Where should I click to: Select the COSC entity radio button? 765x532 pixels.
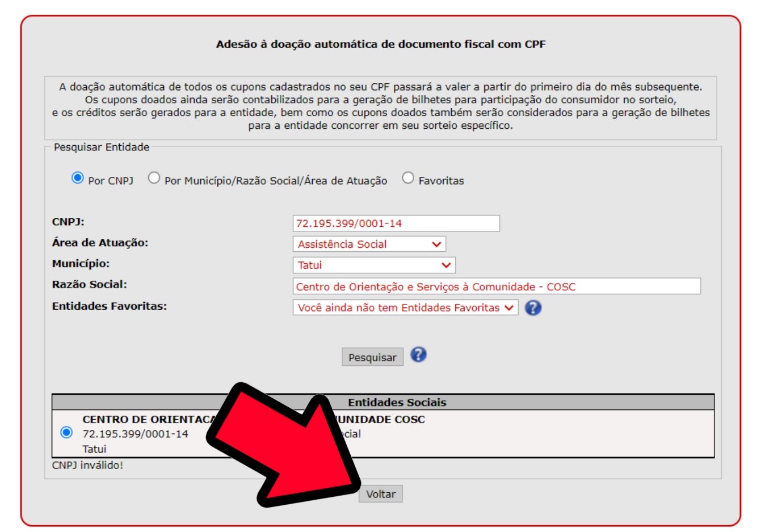66,433
